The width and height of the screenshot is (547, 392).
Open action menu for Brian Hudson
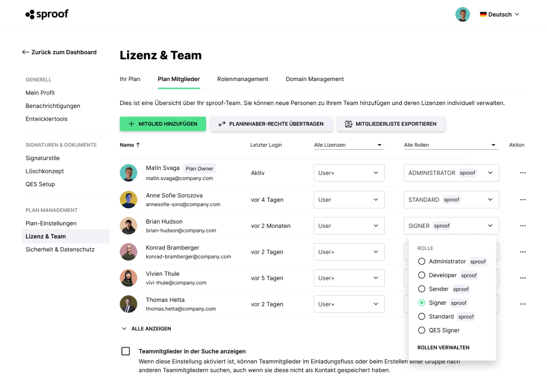(x=523, y=226)
